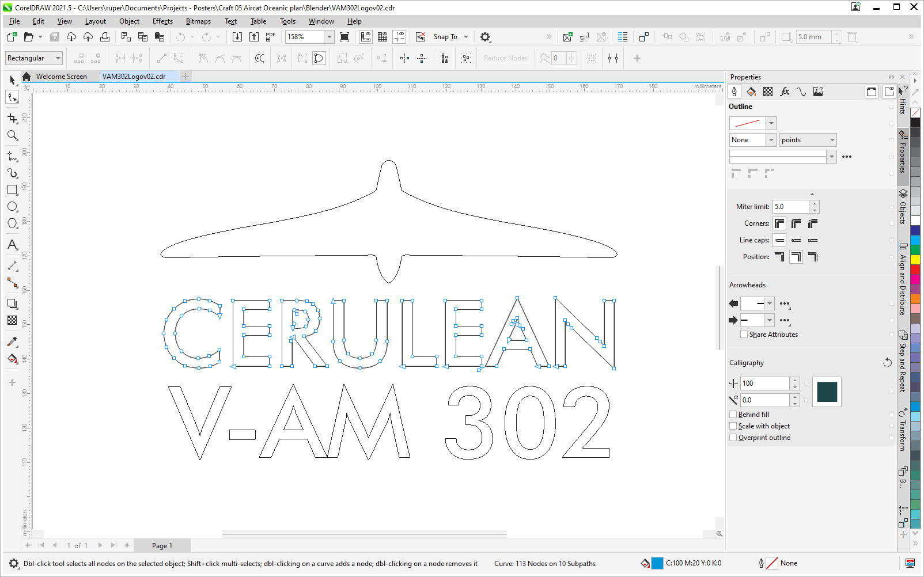
Task: Open the Objects docker tab
Action: 903,206
